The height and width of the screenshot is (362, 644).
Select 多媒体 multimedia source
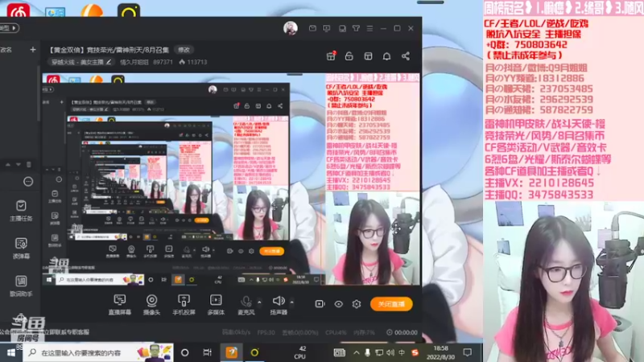click(216, 305)
